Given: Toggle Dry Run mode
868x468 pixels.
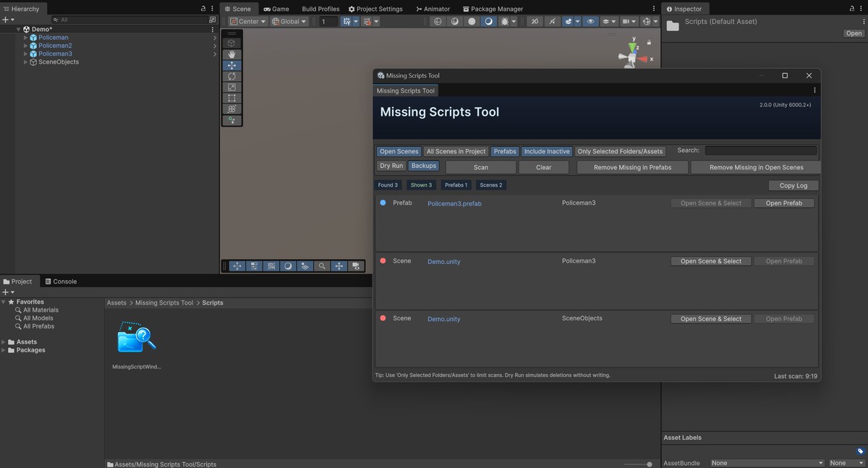Looking at the screenshot, I should coord(391,166).
